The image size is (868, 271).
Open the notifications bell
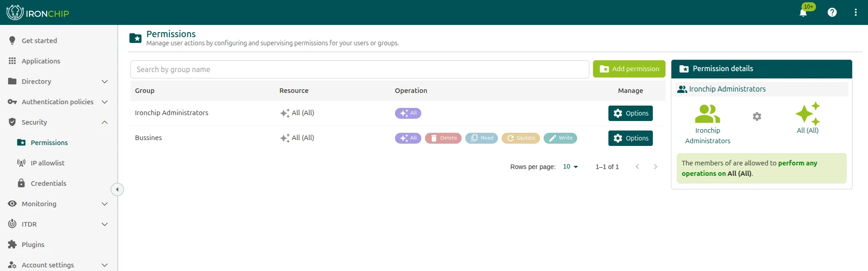click(x=803, y=12)
